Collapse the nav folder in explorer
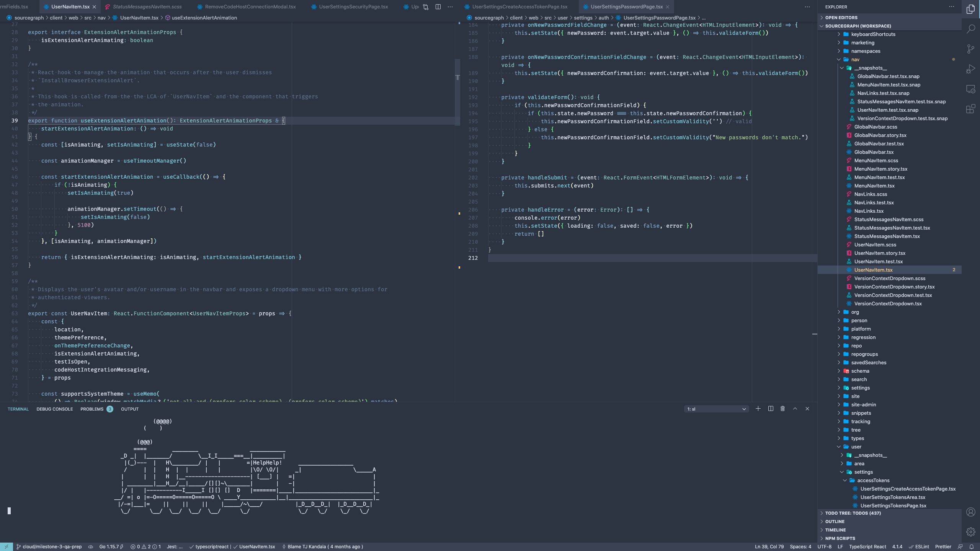The height and width of the screenshot is (551, 980). click(x=855, y=59)
